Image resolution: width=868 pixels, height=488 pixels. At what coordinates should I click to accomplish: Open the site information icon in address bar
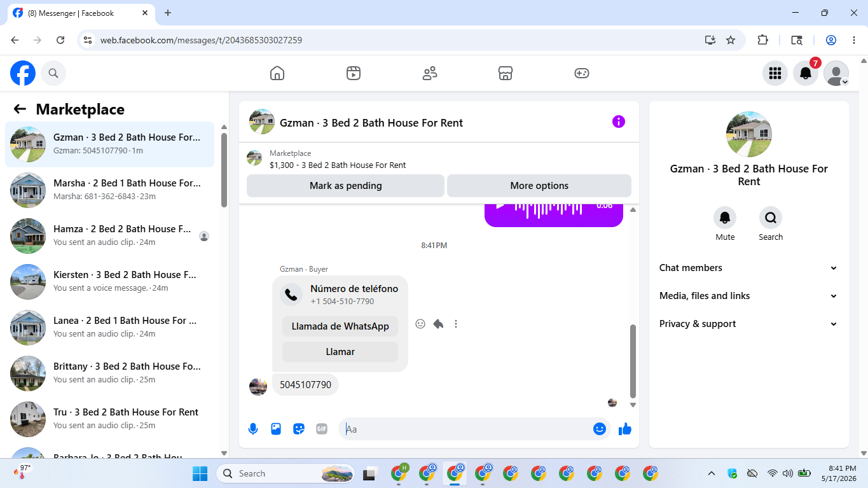[88, 40]
